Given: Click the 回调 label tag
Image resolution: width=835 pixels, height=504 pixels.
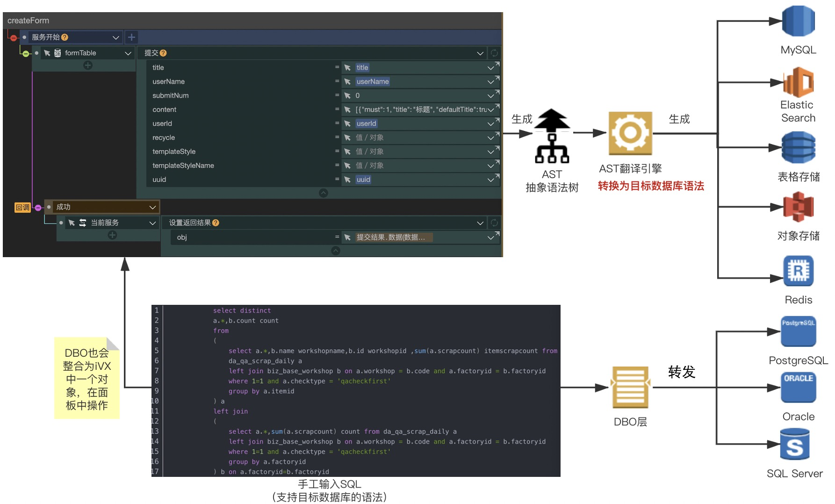Looking at the screenshot, I should point(22,207).
